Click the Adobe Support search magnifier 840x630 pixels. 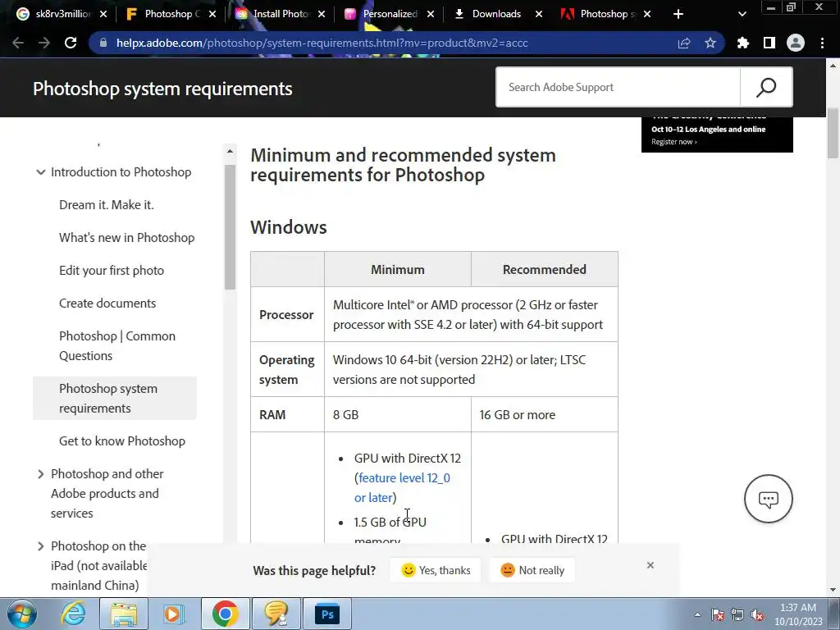(766, 87)
